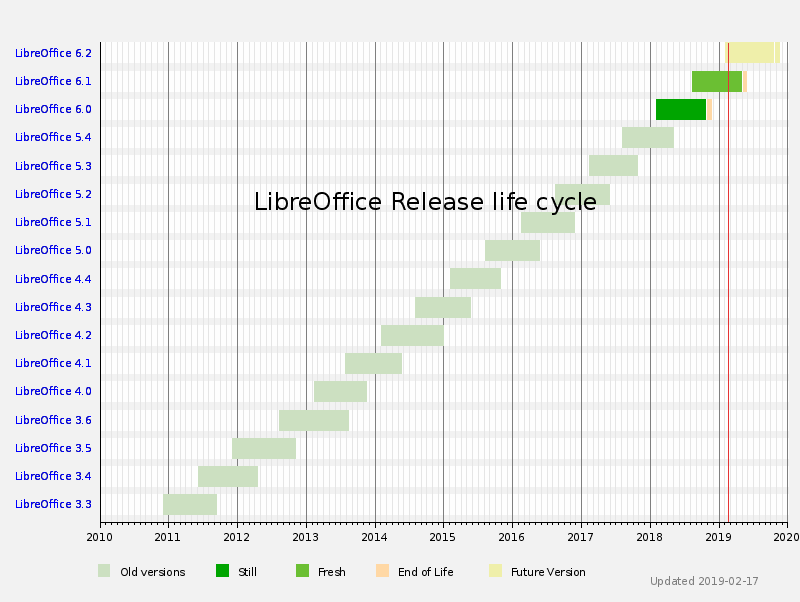Image resolution: width=800 pixels, height=602 pixels.
Task: Click the 2015 year axis label
Action: click(x=443, y=537)
